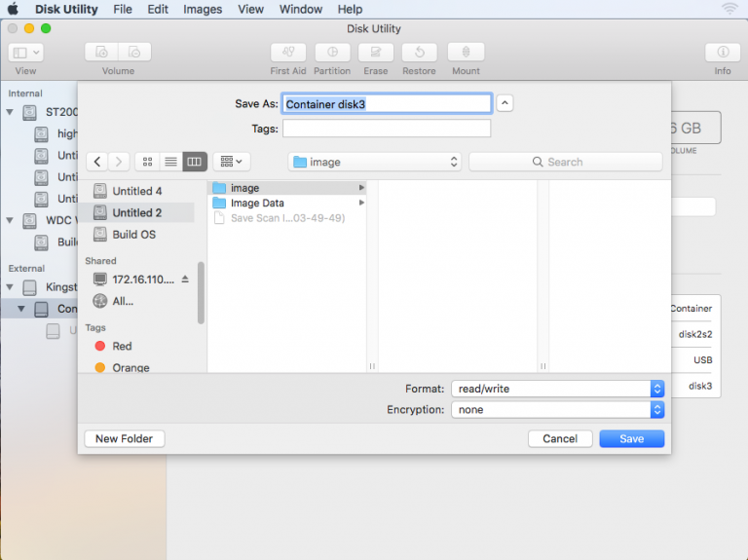Open the Format read/write dropdown
The height and width of the screenshot is (560, 748).
pyautogui.click(x=558, y=389)
